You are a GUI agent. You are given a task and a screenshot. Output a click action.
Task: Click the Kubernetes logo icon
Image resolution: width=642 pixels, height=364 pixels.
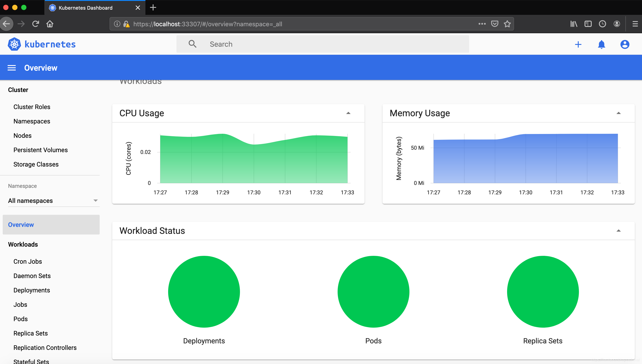tap(15, 44)
